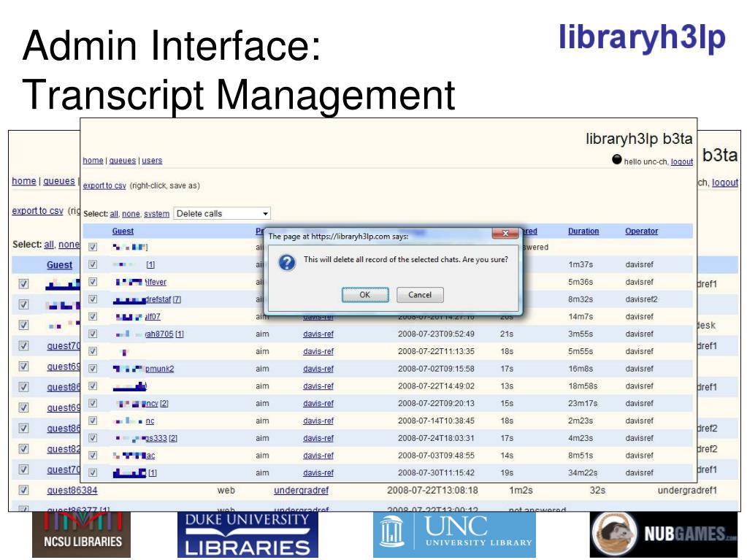
Task: Toggle the checkbox for guest86384 in the back window
Action: pyautogui.click(x=23, y=490)
